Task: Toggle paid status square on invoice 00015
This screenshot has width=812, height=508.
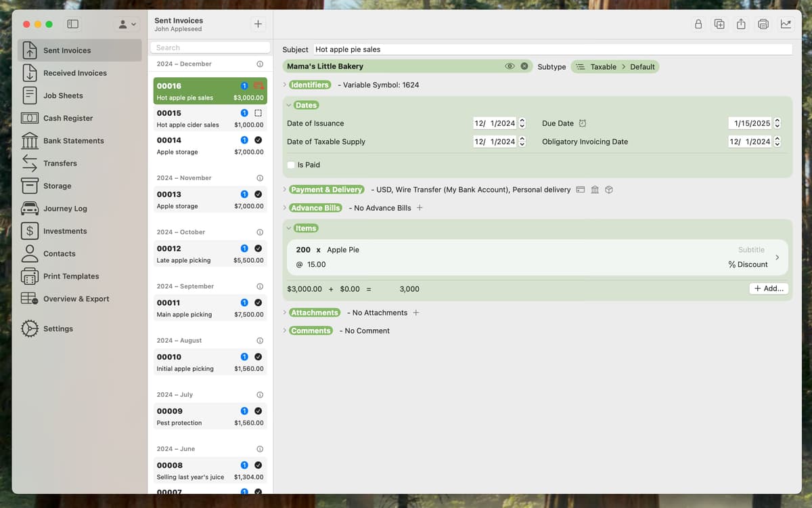Action: coord(258,113)
